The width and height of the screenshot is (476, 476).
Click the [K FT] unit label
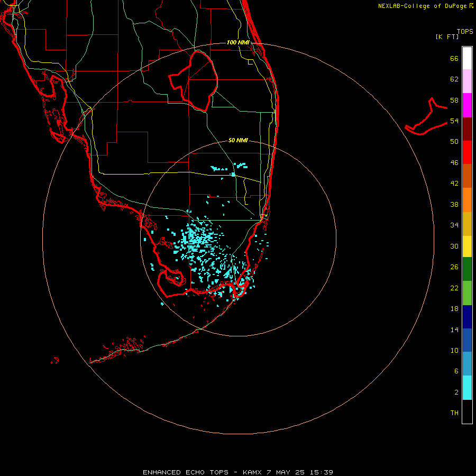pos(447,36)
